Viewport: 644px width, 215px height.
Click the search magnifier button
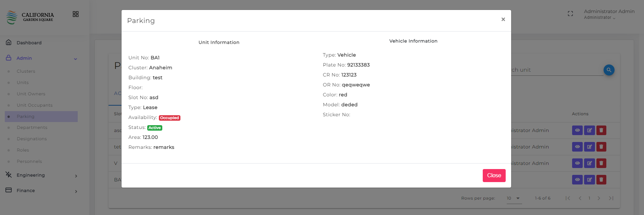coord(609,70)
